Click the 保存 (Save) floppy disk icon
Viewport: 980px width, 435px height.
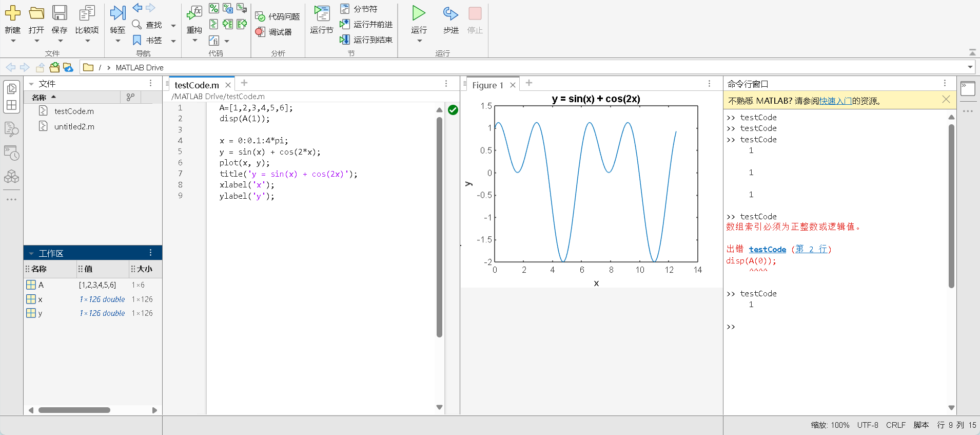60,13
